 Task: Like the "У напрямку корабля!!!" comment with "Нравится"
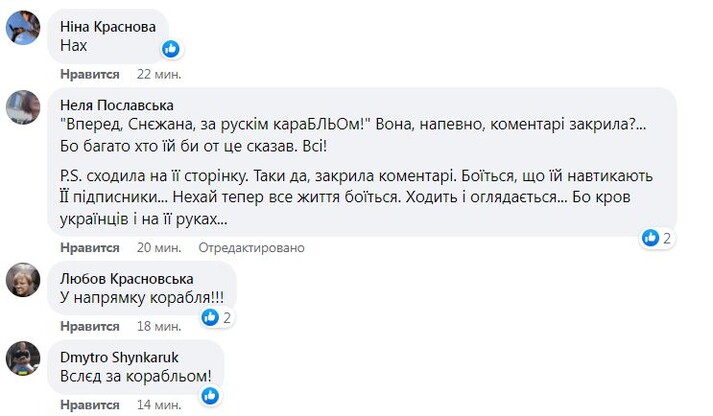[90, 326]
